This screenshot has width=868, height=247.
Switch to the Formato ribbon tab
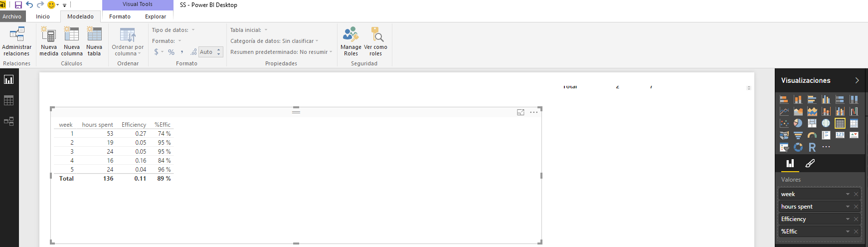(x=120, y=16)
